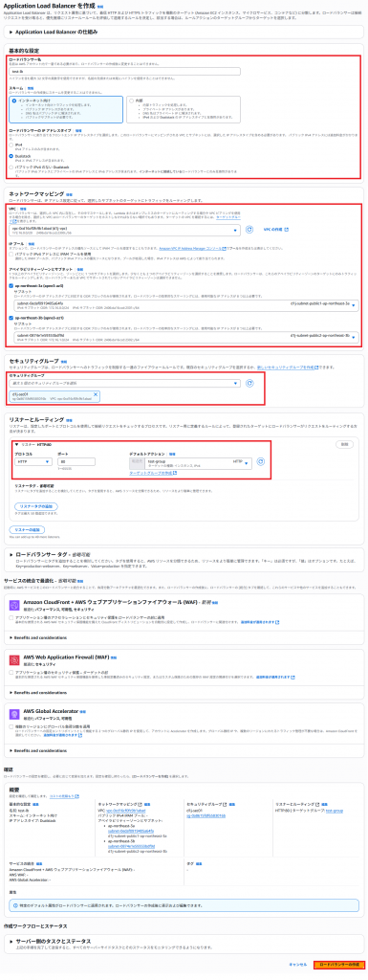This screenshot has height=980, width=368.
Task: Refresh the security group list icon
Action: (x=249, y=384)
